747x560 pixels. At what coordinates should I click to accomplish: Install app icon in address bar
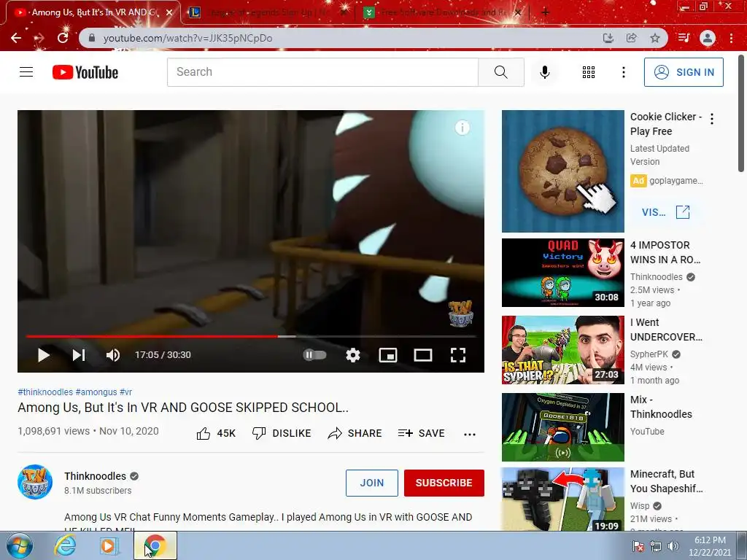(608, 38)
